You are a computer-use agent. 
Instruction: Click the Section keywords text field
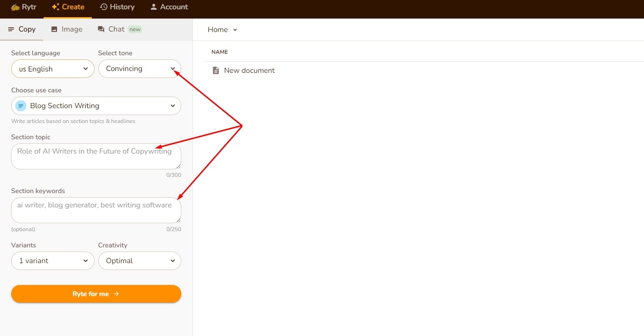[x=96, y=210]
